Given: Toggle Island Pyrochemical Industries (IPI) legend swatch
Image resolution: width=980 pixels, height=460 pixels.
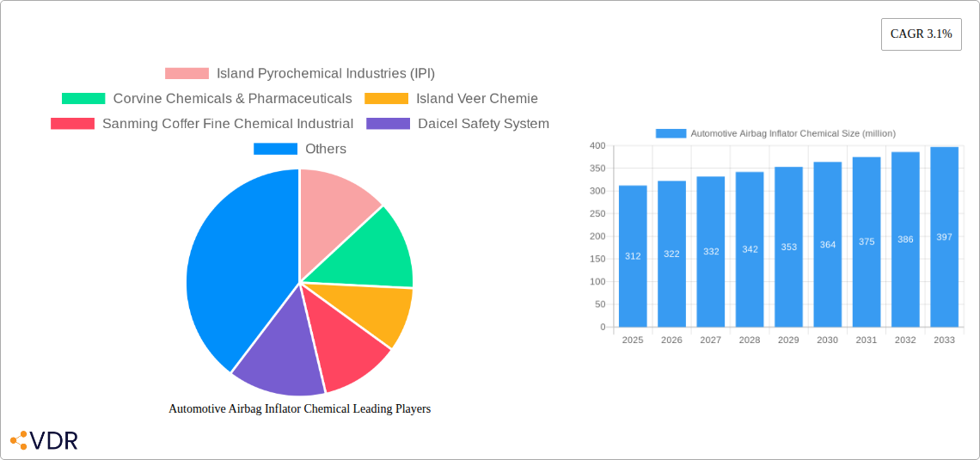Looking at the screenshot, I should 187,74.
